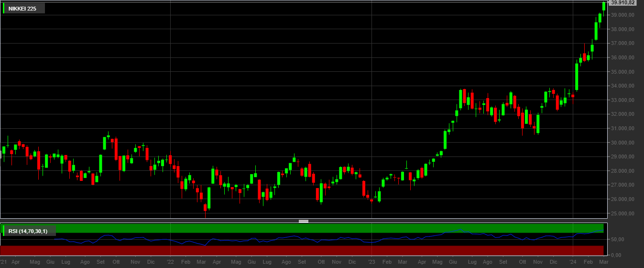Click the '22 year marker on time axis

[x=171, y=262]
